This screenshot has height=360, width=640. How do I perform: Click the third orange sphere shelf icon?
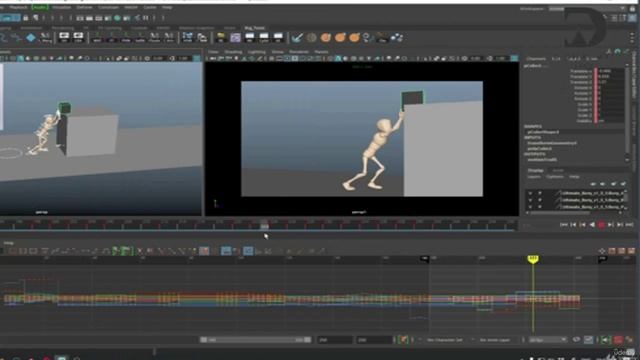[354, 38]
